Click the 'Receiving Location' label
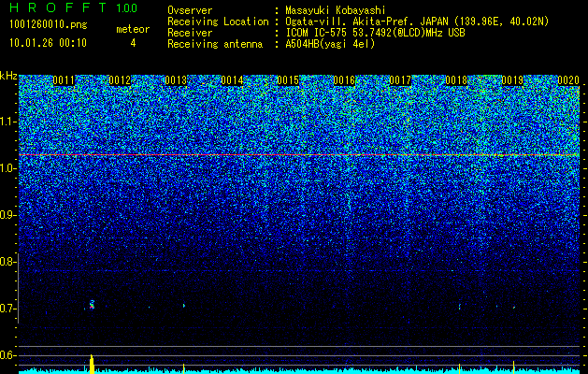The height and width of the screenshot is (374, 588). point(218,22)
